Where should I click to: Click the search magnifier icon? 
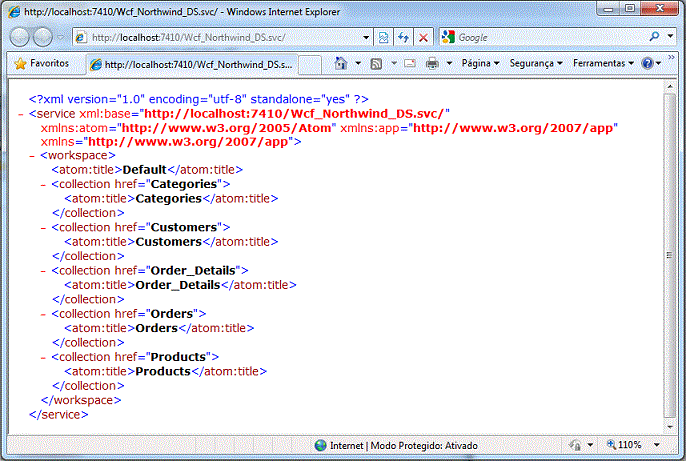coord(654,37)
